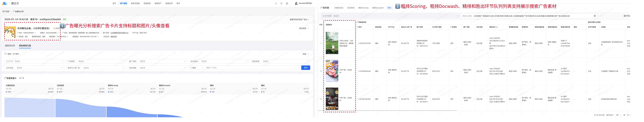644x122 pixels.
Task: Clear the 精排过滤码 filter with the x icon
Action: click(x=595, y=16)
